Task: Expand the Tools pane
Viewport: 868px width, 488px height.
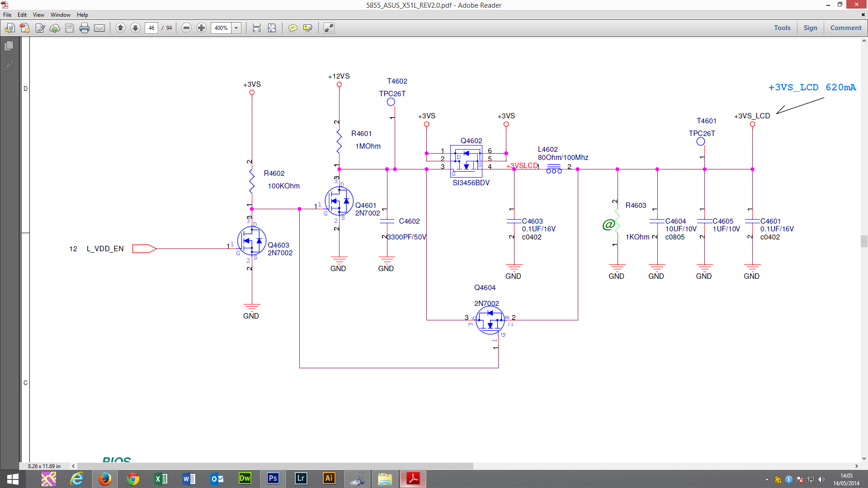Action: [x=782, y=28]
